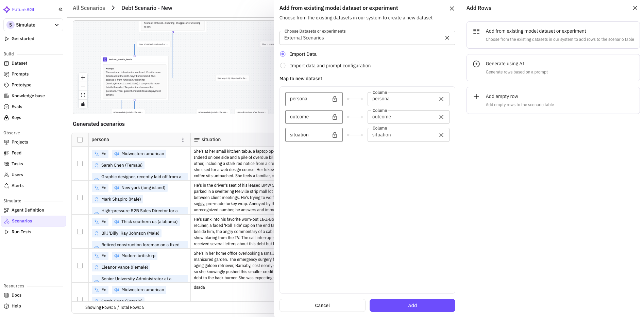This screenshot has width=644, height=317.
Task: Navigate to All Scenarios via the breadcrumb
Action: pos(89,7)
